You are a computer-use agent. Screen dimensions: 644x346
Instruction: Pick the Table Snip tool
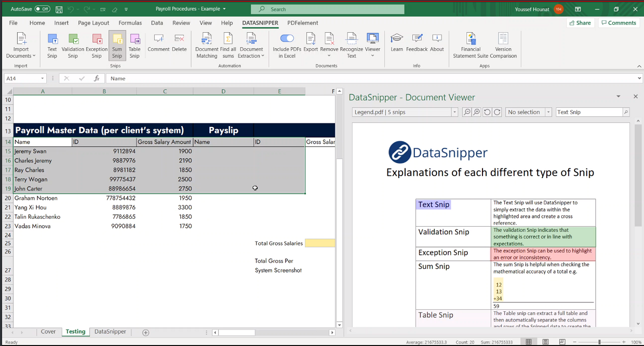(135, 46)
